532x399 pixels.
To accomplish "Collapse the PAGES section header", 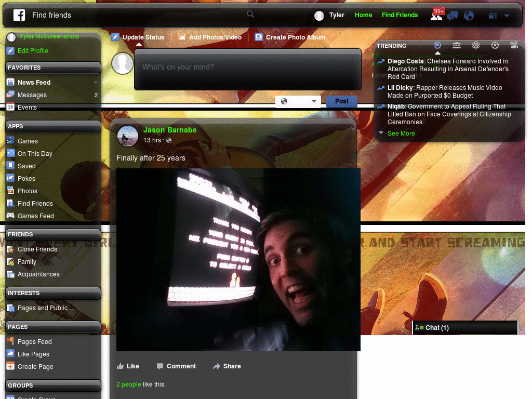I will click(x=54, y=327).
